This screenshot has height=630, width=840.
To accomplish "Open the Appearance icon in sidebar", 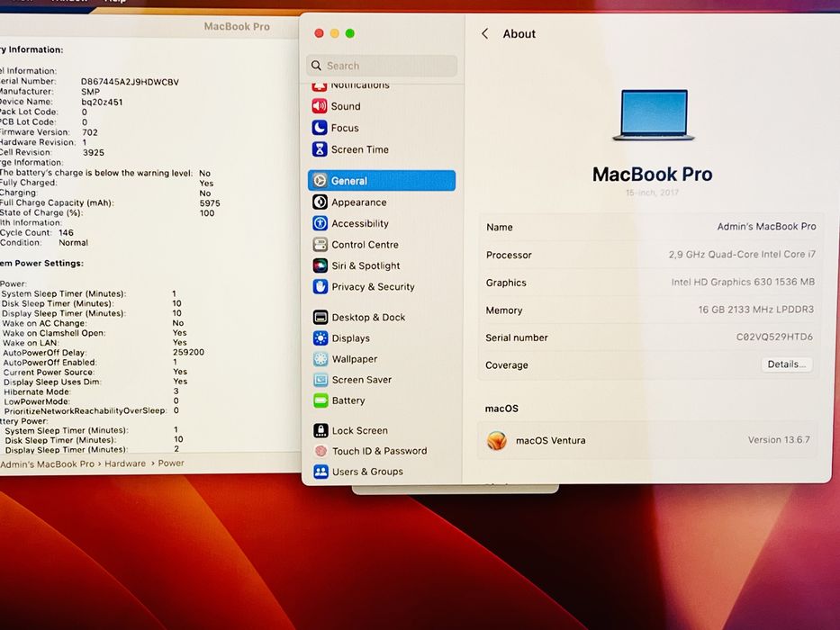I will click(x=320, y=202).
